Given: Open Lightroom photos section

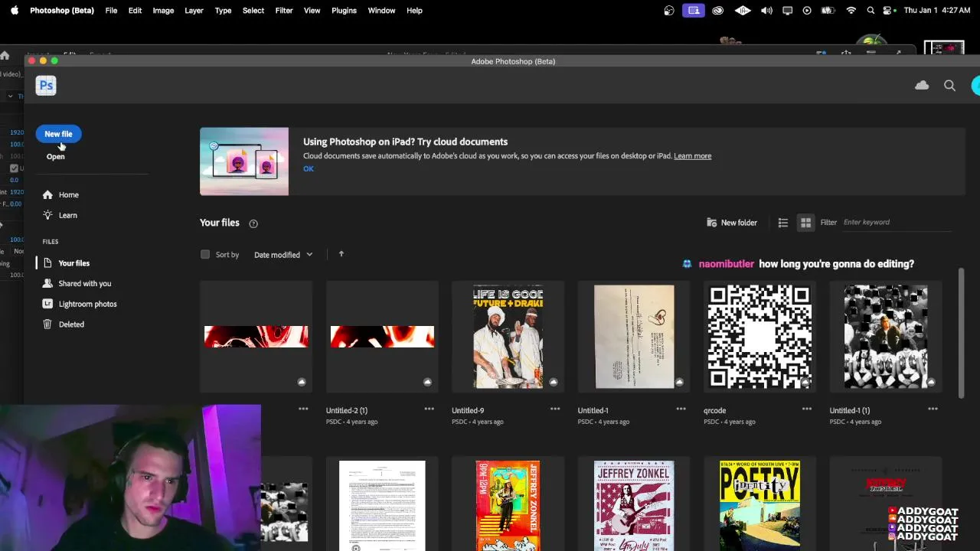Looking at the screenshot, I should [80, 304].
